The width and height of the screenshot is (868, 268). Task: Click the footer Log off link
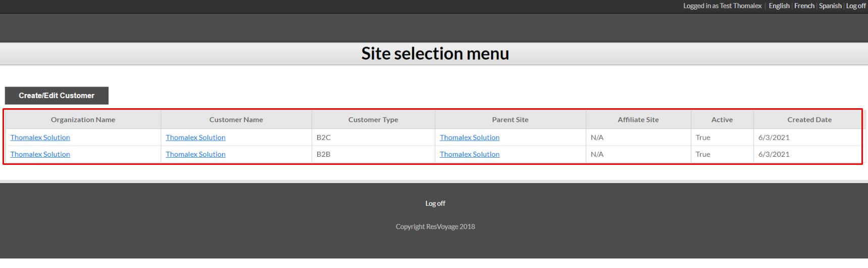pyautogui.click(x=435, y=203)
